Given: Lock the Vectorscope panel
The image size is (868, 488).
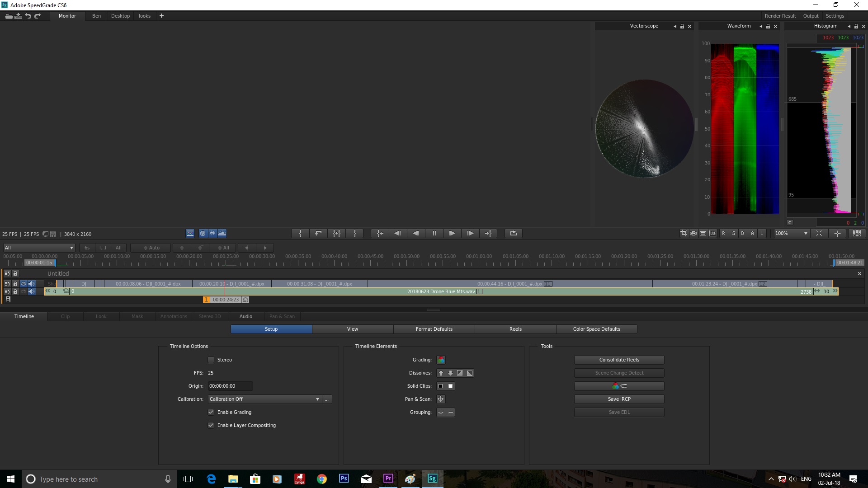Looking at the screenshot, I should (x=682, y=26).
